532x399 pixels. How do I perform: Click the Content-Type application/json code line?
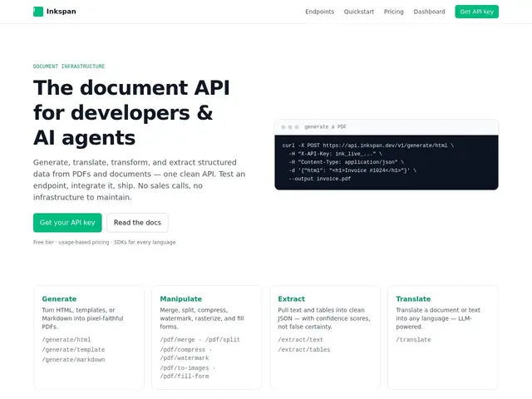coord(346,162)
